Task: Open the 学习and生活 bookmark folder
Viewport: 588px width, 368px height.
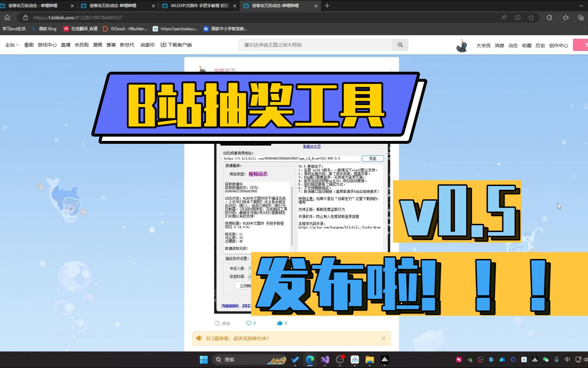Action: click(14, 29)
